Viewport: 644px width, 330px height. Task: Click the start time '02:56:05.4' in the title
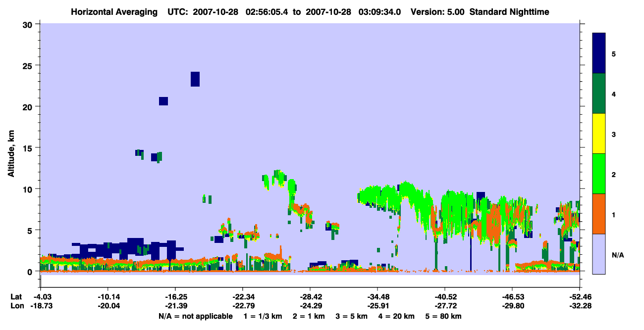coord(266,11)
